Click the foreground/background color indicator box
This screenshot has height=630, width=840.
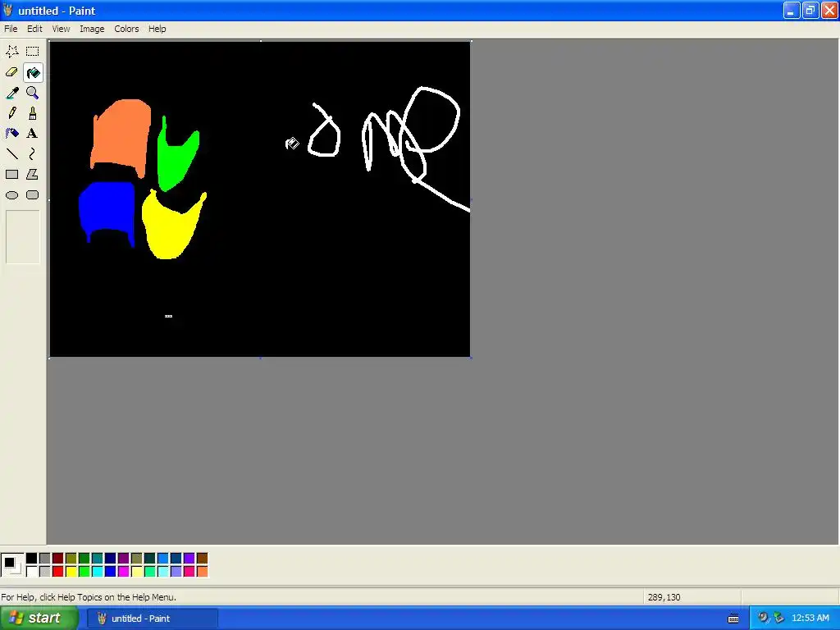click(12, 565)
